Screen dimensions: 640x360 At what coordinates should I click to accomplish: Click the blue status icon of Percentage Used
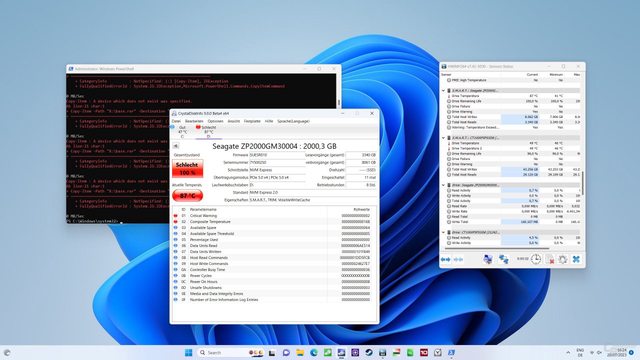point(176,240)
